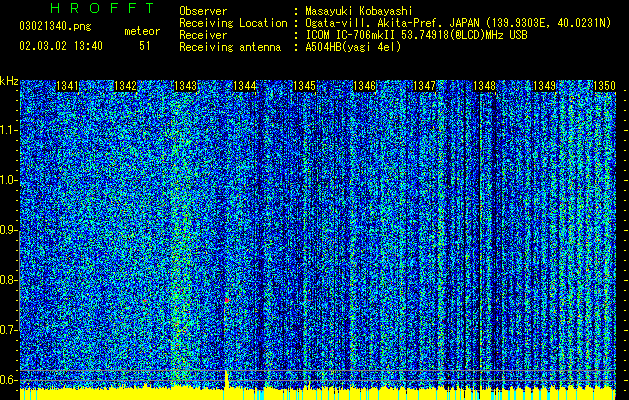Viewport: 629px width, 400px height.
Task: Click the red meteor echo spot near 1344
Action: click(227, 300)
